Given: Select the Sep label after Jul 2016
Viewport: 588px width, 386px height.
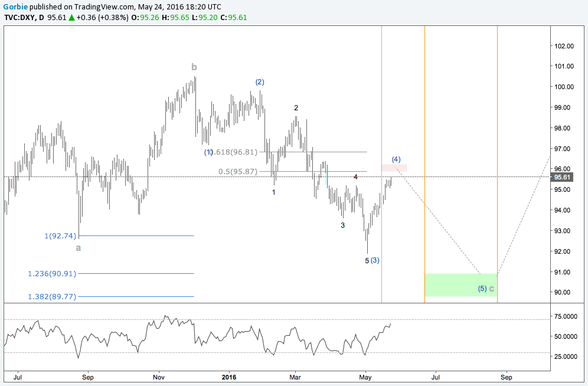Looking at the screenshot, I should [507, 377].
